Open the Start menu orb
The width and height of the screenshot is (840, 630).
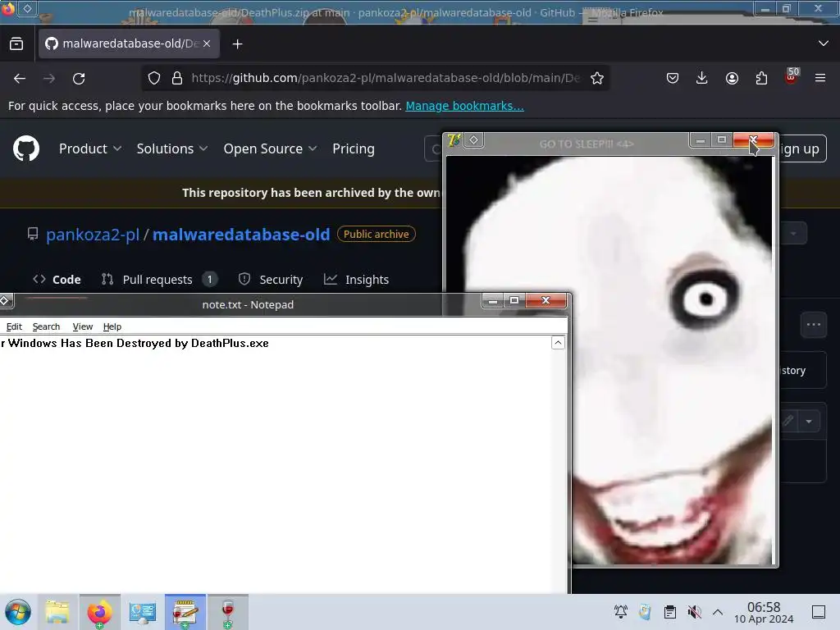point(18,612)
